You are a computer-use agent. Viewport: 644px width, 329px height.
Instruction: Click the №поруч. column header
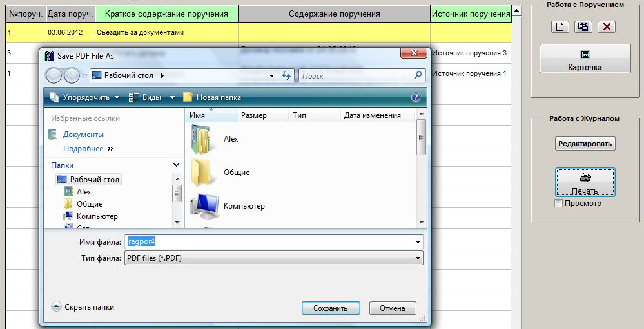[26, 14]
